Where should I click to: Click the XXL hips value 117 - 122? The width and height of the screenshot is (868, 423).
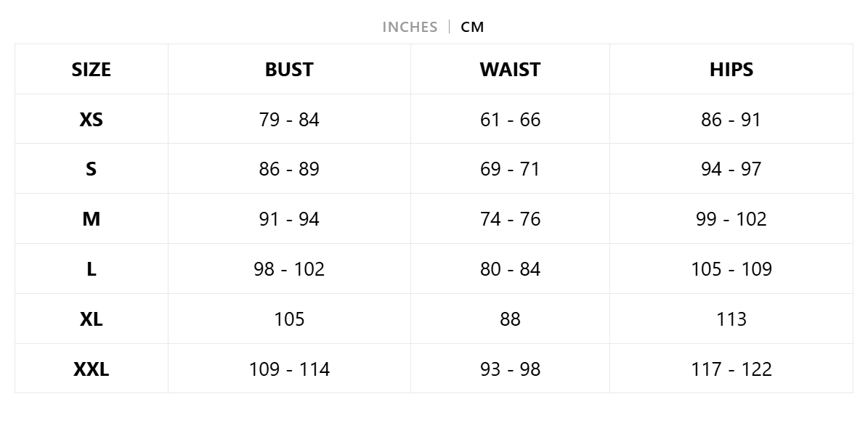tap(731, 369)
